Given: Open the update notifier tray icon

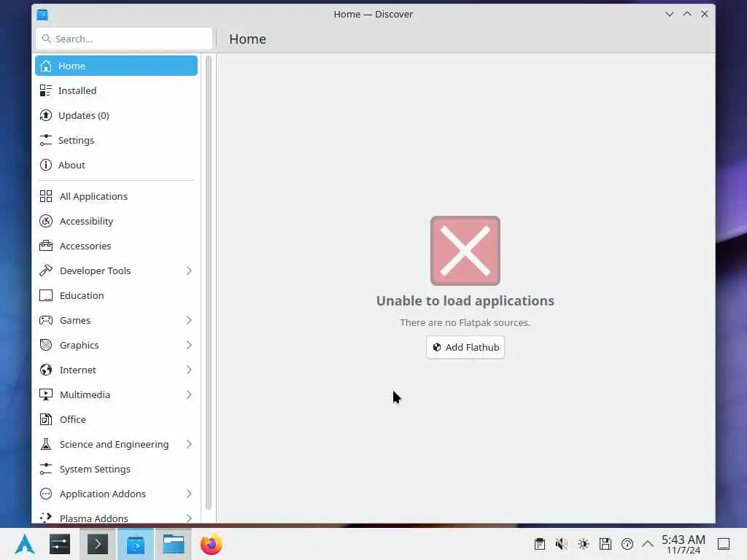Looking at the screenshot, I should (x=627, y=544).
